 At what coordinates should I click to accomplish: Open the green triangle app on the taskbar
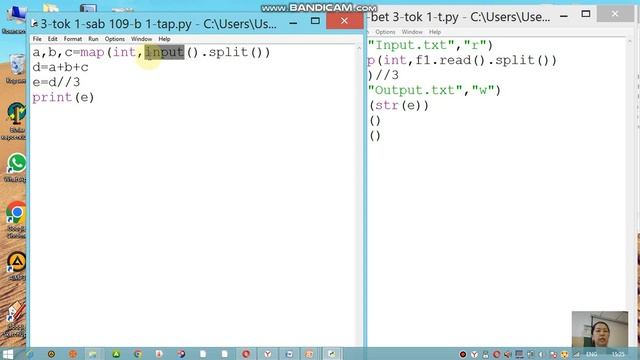point(116,354)
